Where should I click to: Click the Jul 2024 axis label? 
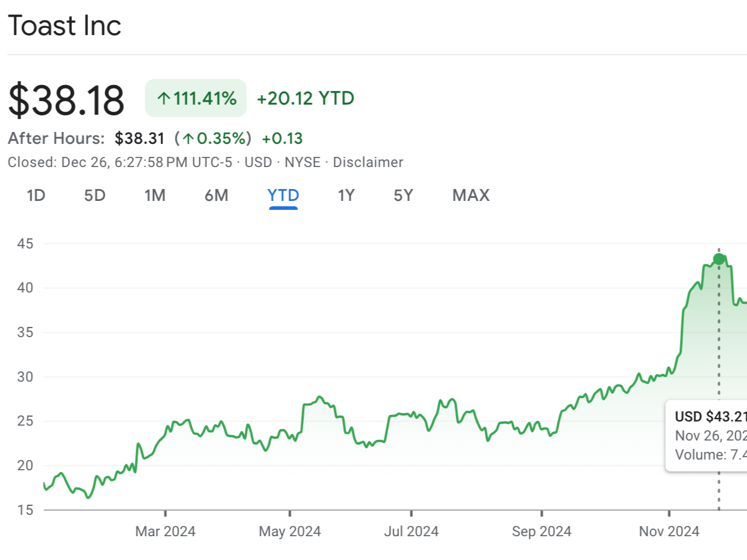[x=411, y=531]
